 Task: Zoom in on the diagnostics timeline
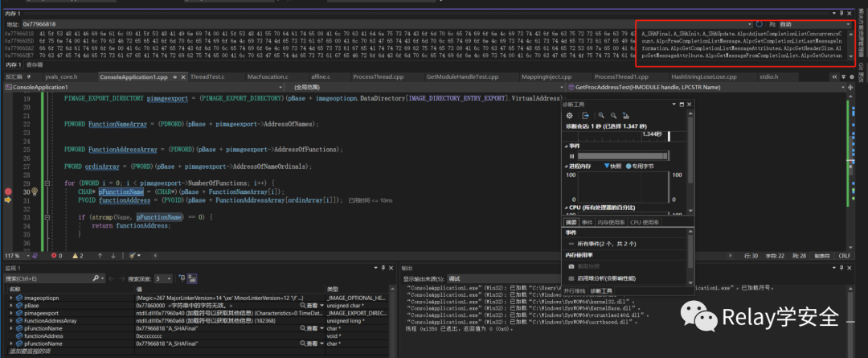tap(601, 115)
